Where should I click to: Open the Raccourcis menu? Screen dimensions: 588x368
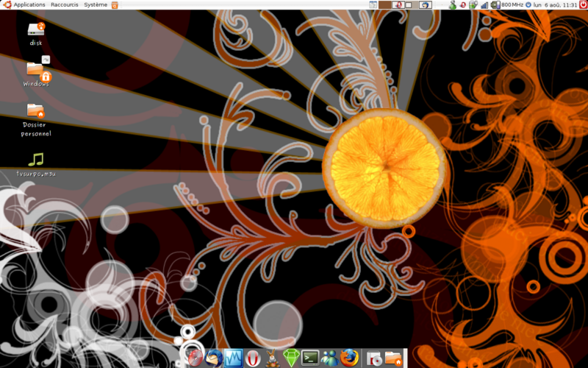tap(65, 4)
